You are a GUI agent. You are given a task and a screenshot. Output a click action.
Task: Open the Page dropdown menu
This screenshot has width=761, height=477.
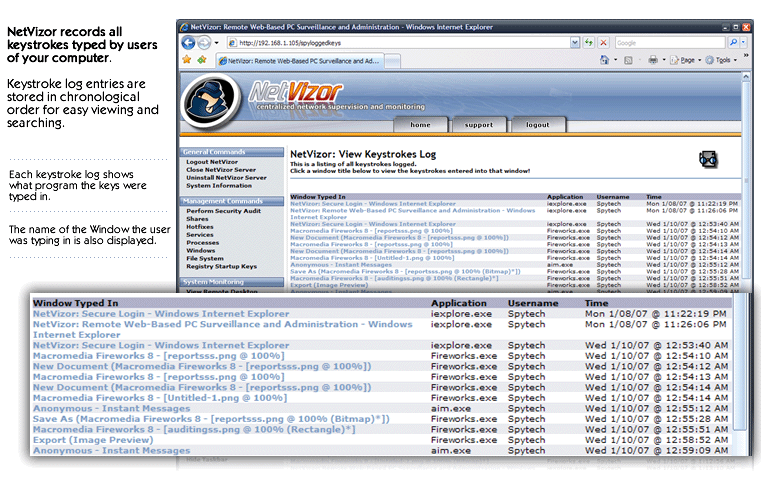[x=685, y=60]
